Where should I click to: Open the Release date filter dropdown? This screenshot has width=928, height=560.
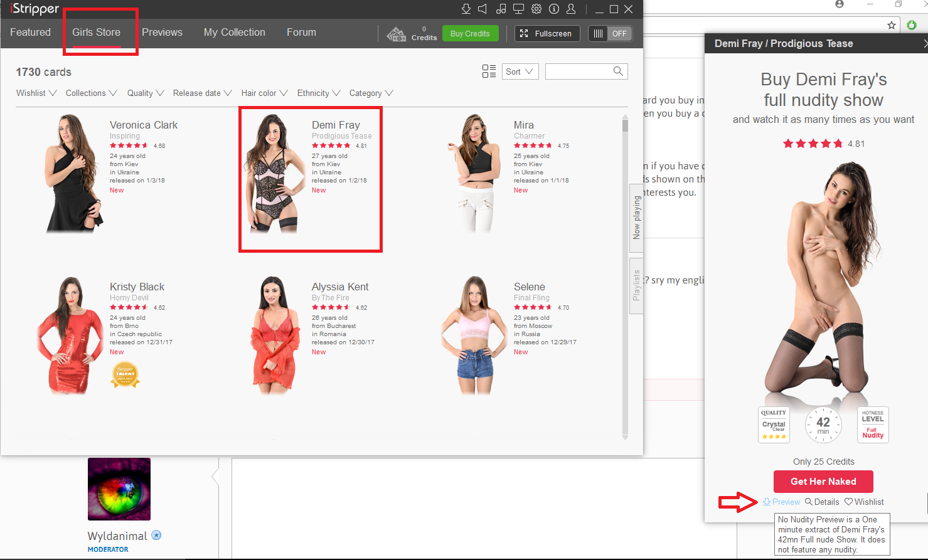tap(203, 93)
